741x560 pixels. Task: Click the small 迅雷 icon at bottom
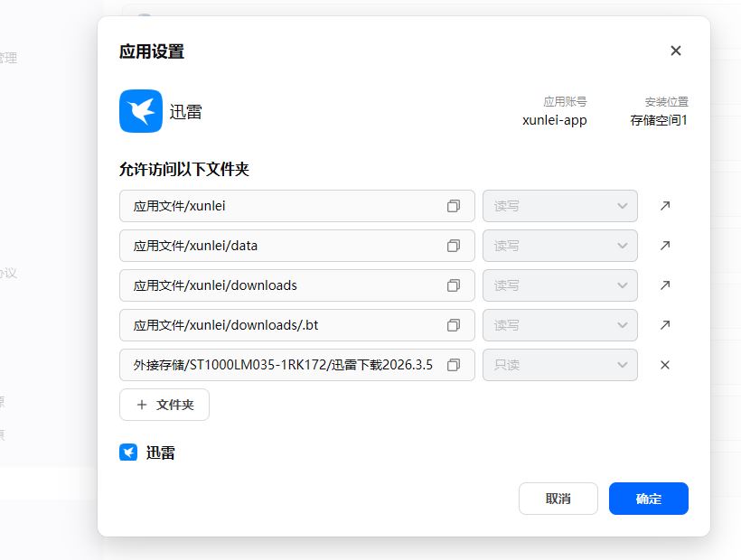click(128, 452)
